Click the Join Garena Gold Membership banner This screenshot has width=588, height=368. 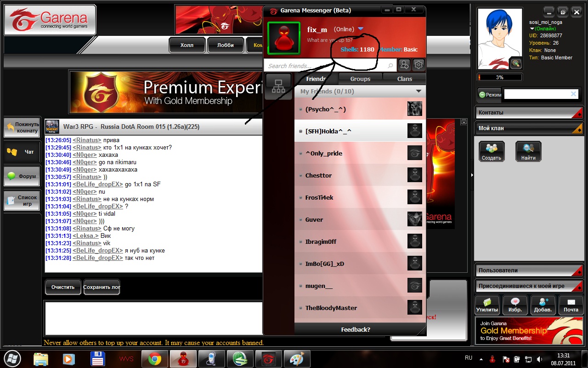[x=529, y=330]
